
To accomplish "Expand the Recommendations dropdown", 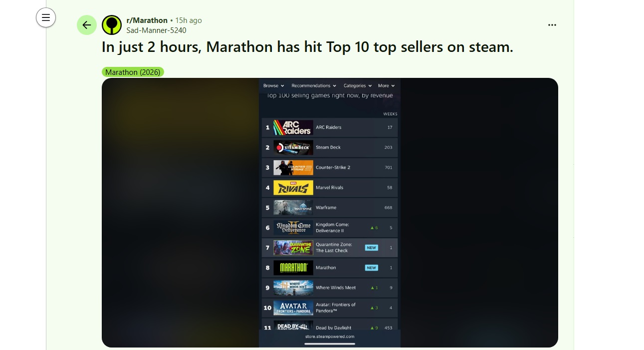I will pyautogui.click(x=314, y=86).
